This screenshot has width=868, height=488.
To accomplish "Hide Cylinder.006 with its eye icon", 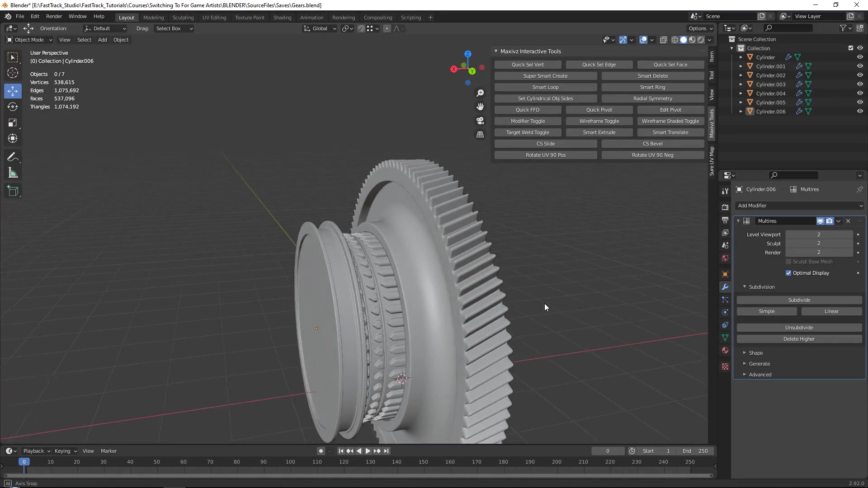I will coord(860,111).
